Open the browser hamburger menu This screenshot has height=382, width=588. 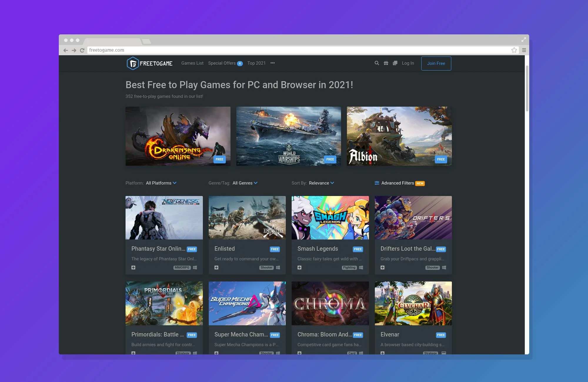524,50
